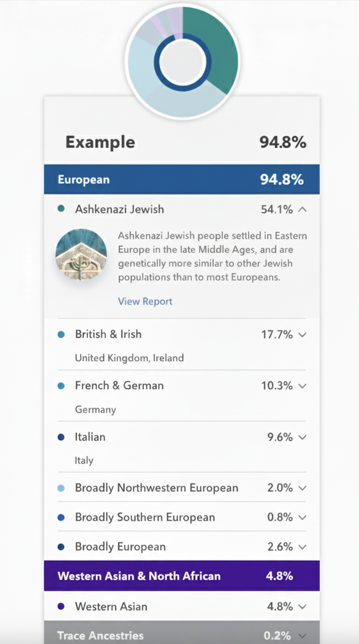This screenshot has width=359, height=644.
Task: Click the dark blue Italian dot
Action: tap(61, 437)
